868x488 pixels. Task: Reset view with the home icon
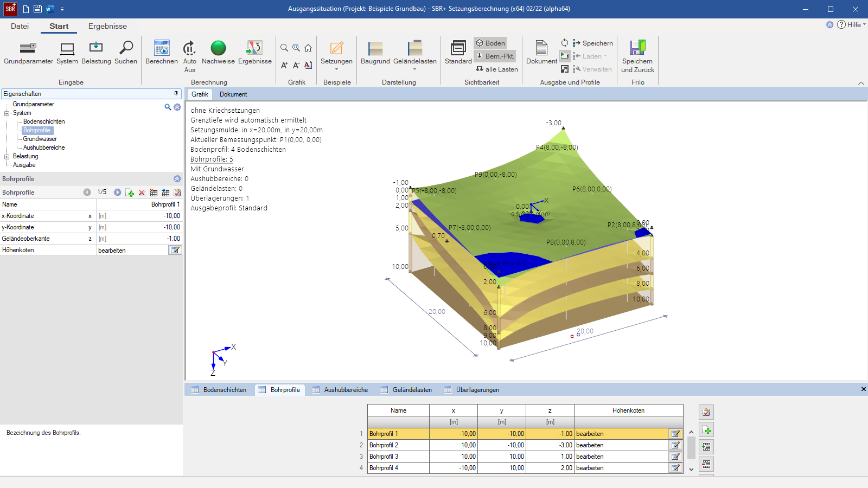308,48
